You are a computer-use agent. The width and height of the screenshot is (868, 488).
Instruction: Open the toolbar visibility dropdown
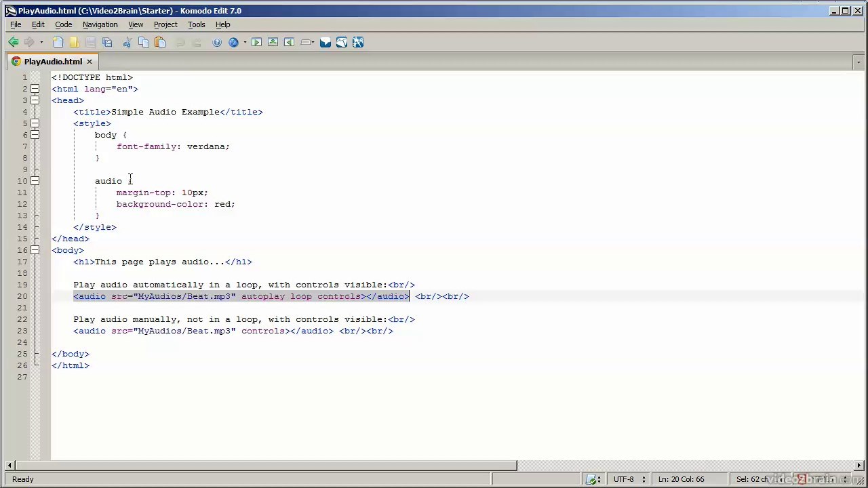click(307, 43)
